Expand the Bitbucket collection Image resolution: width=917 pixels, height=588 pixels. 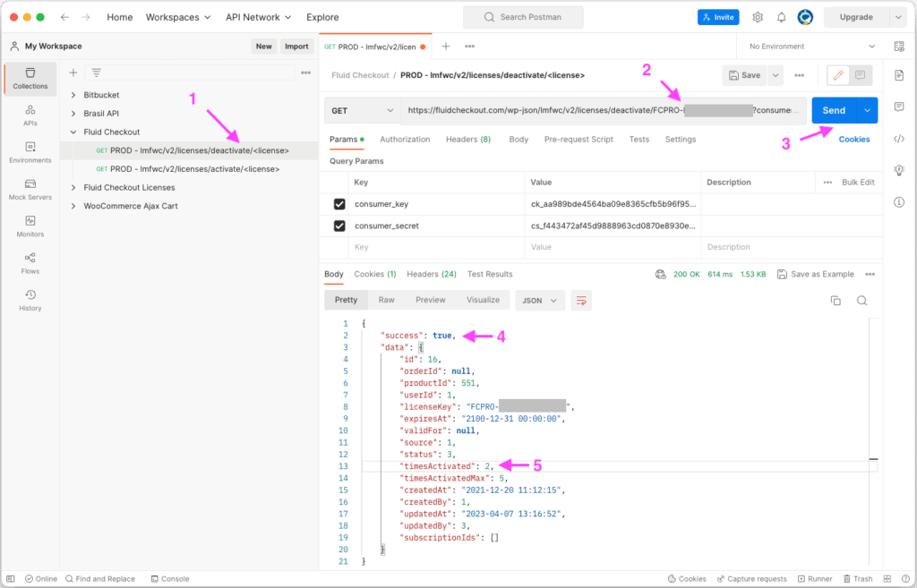pyautogui.click(x=73, y=95)
